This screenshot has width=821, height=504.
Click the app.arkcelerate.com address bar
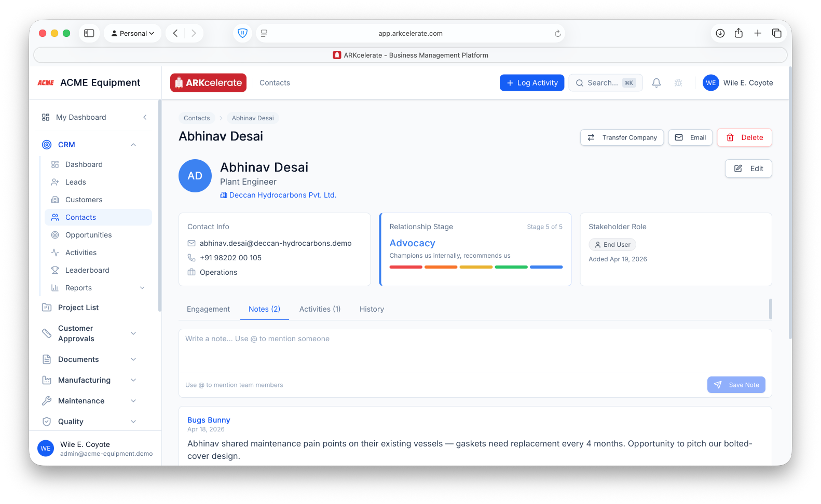point(410,33)
